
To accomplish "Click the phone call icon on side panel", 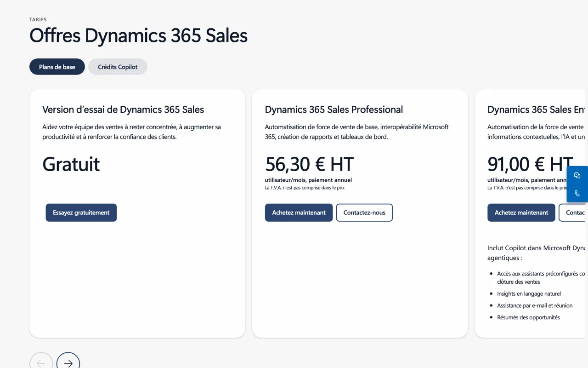I will tap(577, 193).
